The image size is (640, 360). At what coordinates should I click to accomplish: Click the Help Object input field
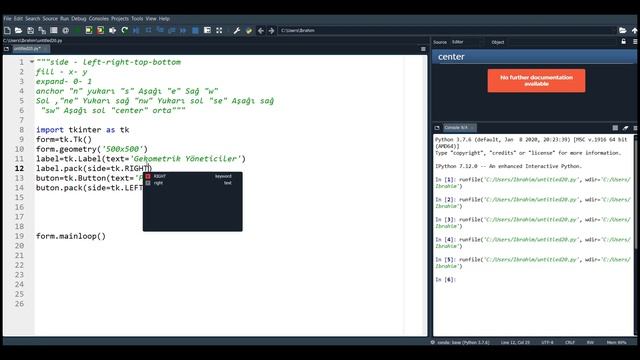[561, 42]
